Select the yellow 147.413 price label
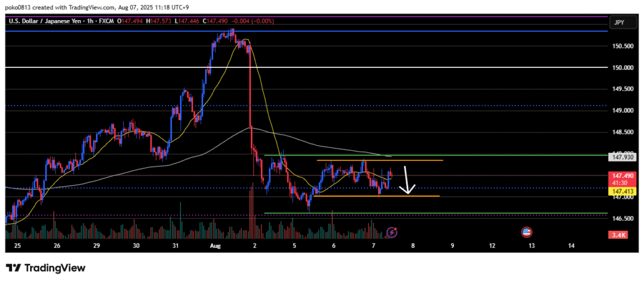Viewport: 644px width, 283px height. [620, 189]
